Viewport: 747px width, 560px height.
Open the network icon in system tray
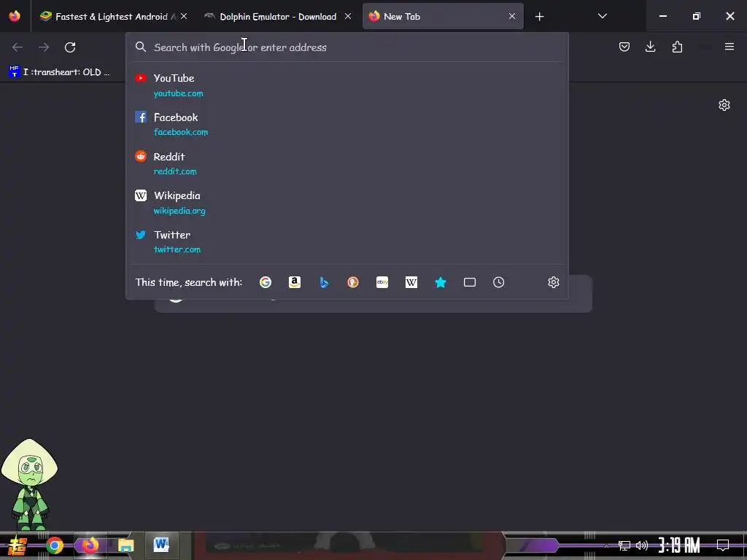point(624,545)
